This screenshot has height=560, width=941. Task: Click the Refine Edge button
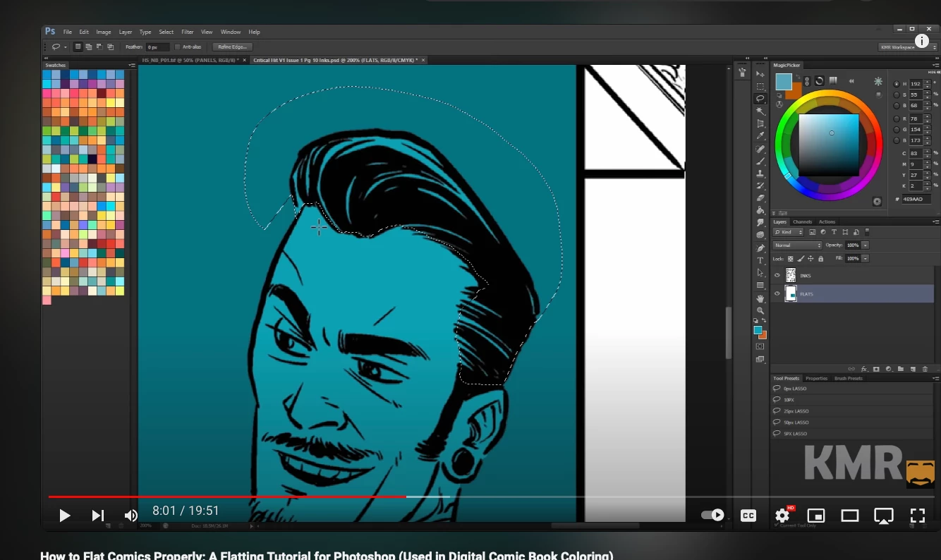click(x=232, y=47)
